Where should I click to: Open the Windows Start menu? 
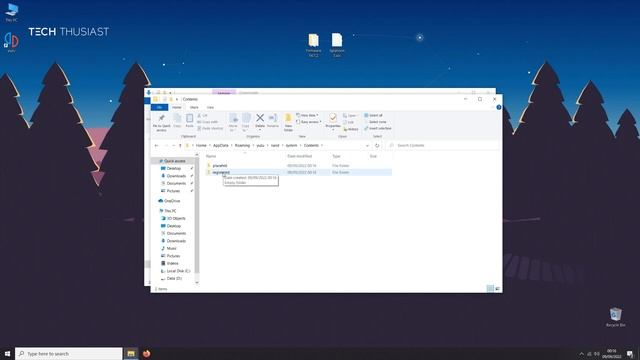(7, 353)
